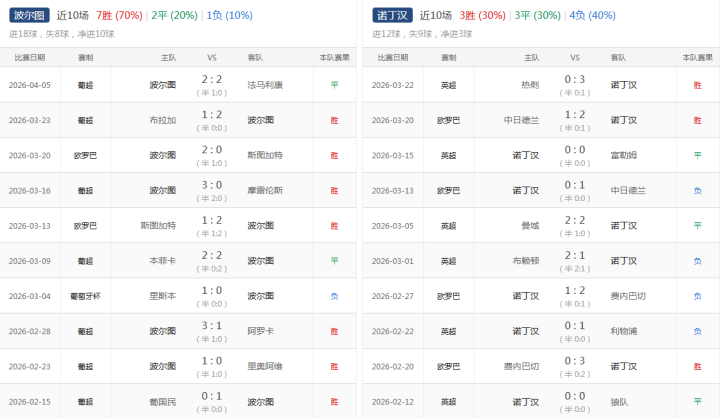
Task: Click date cell 2026-02-15
Action: click(30, 402)
